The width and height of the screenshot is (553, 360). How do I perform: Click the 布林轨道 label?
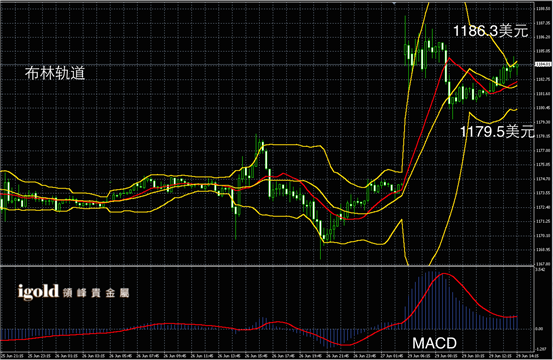(55, 73)
